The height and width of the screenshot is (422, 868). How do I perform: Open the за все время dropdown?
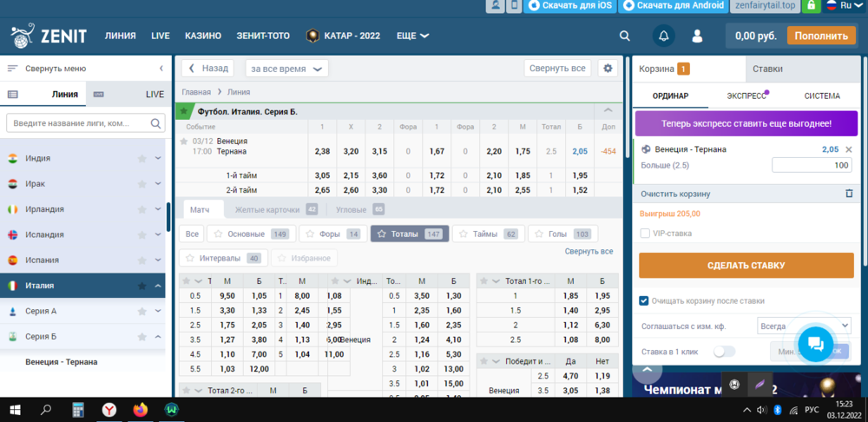286,69
